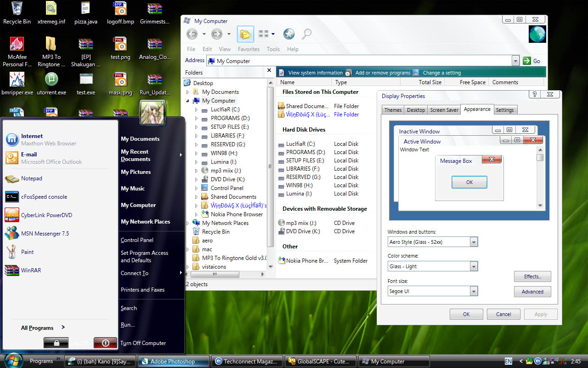Open the Tools menu
The height and width of the screenshot is (368, 588).
(273, 49)
